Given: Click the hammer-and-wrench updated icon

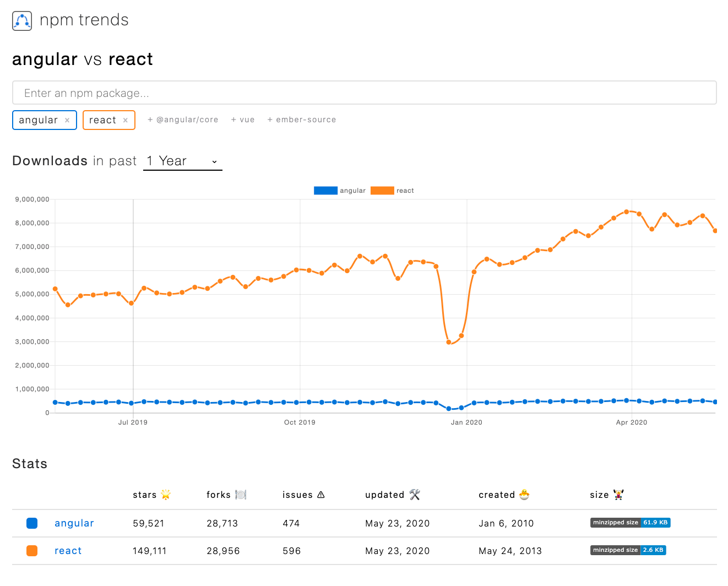Looking at the screenshot, I should coord(415,495).
